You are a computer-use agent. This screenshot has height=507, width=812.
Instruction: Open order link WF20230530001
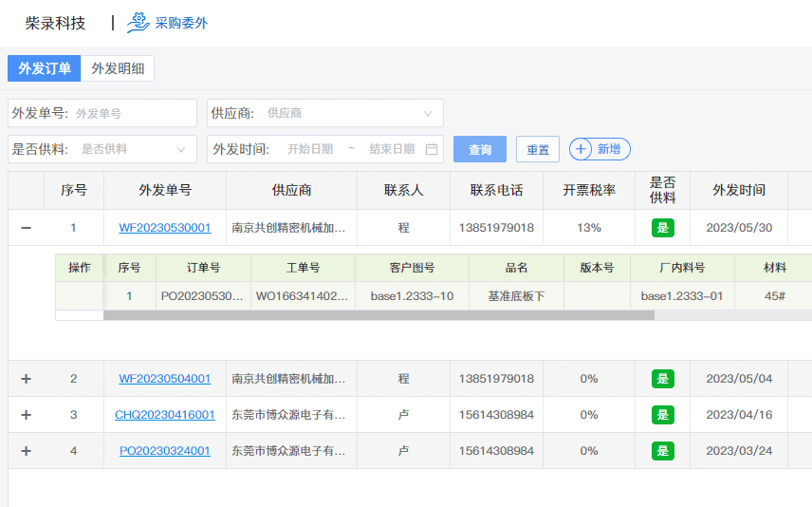165,228
